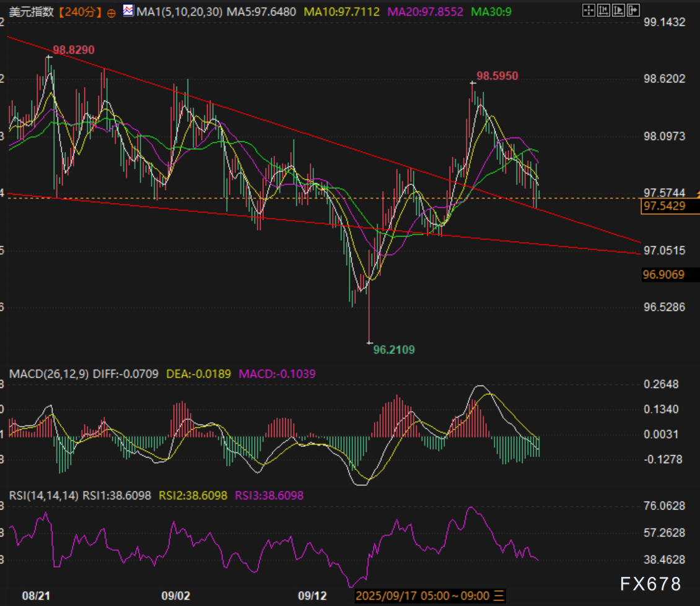Open the MA indicator chart icon
This screenshot has height=606, width=700.
point(128,11)
